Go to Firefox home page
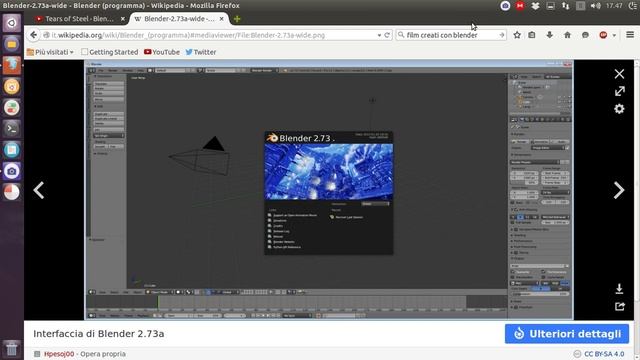 pyautogui.click(x=567, y=35)
